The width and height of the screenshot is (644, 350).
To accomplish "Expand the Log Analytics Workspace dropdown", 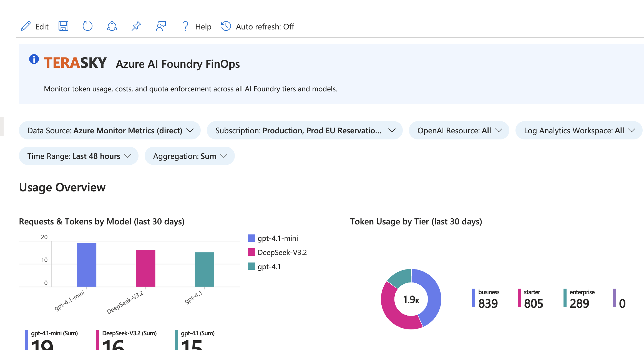I will (x=579, y=130).
